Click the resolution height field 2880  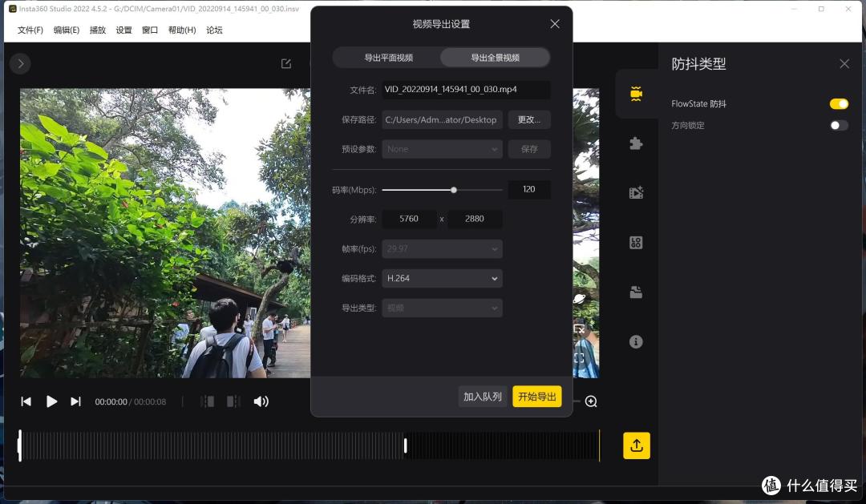tap(475, 219)
